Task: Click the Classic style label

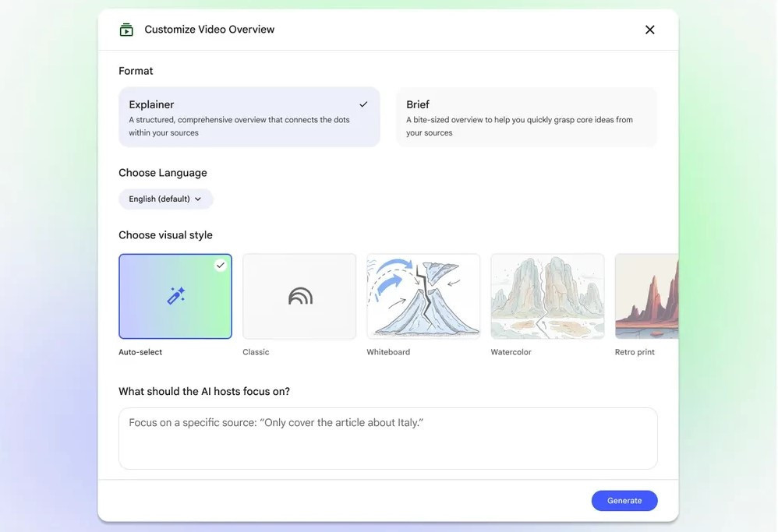Action: pos(256,352)
